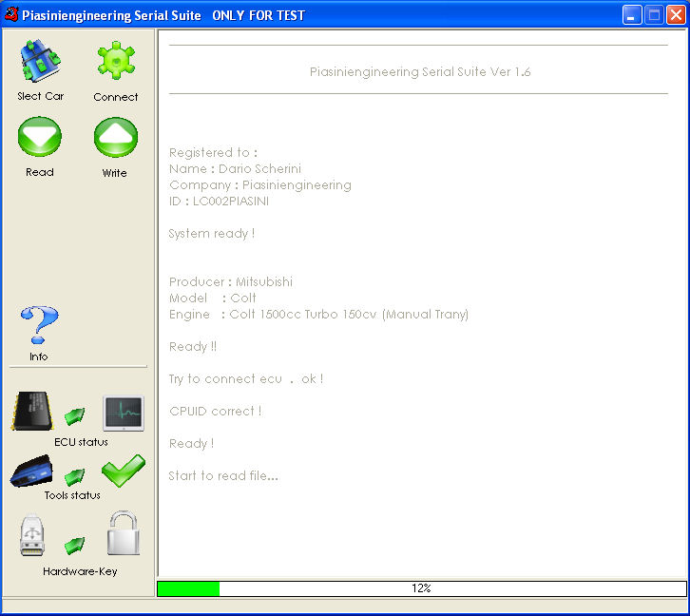Click the open padlock icon

(124, 533)
